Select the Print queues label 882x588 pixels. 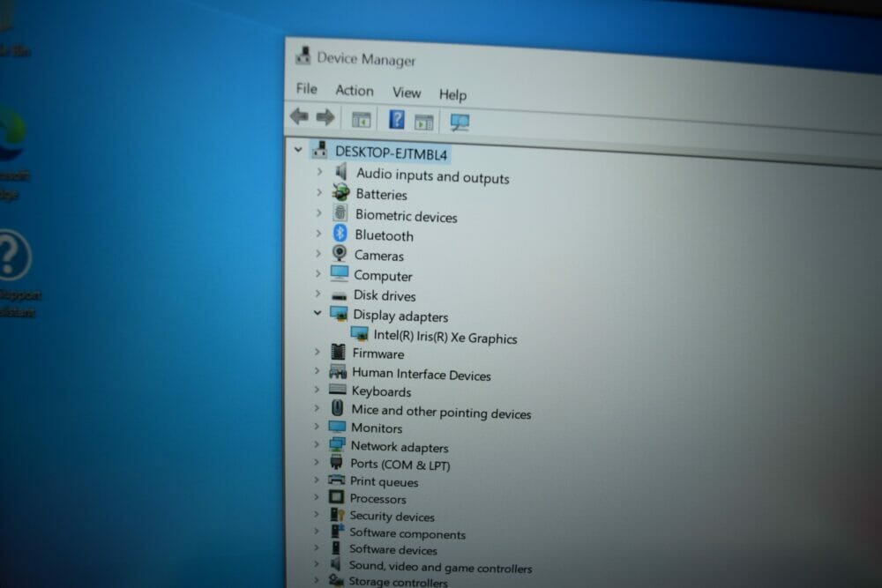[x=384, y=481]
